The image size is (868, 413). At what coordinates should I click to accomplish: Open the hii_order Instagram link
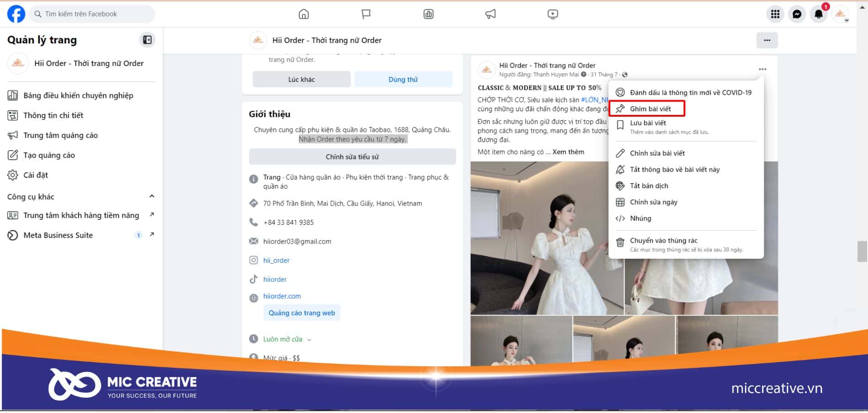coord(276,260)
